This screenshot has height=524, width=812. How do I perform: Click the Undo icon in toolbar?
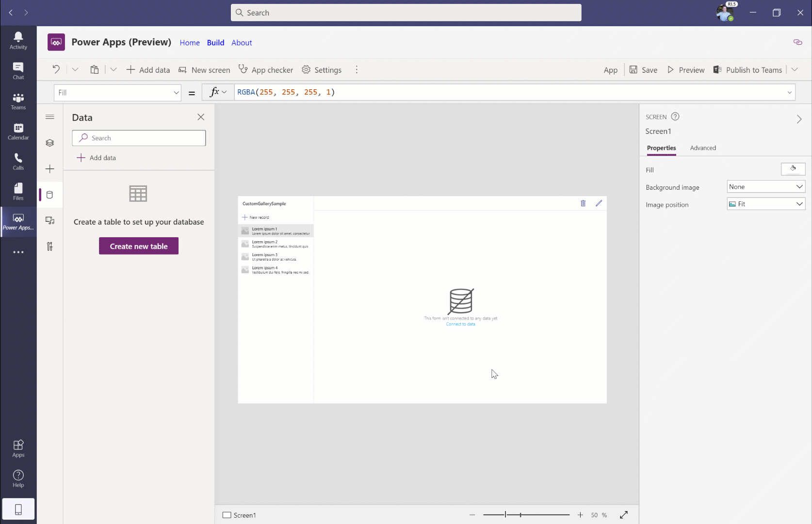click(56, 69)
